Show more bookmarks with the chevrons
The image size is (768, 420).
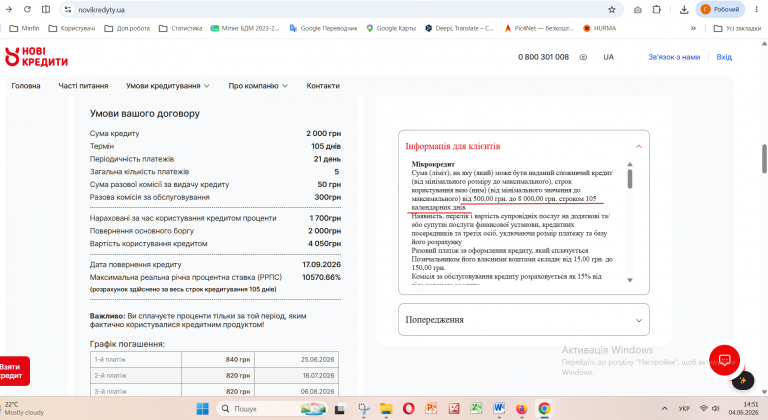tap(693, 28)
